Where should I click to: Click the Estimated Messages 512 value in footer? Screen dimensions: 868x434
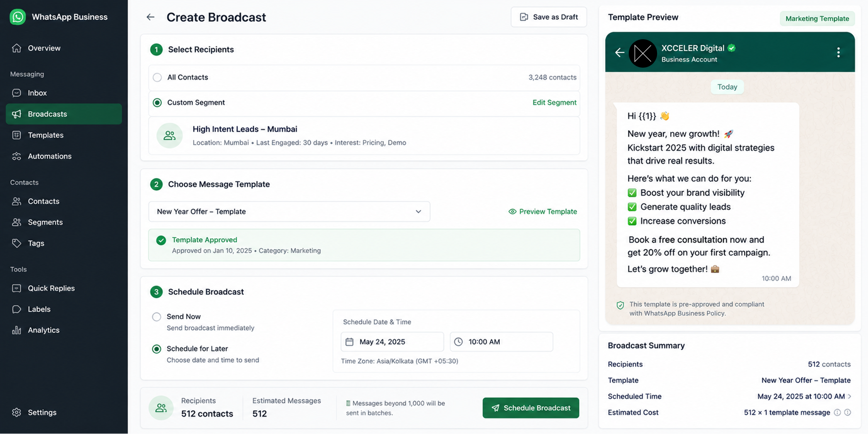(259, 414)
